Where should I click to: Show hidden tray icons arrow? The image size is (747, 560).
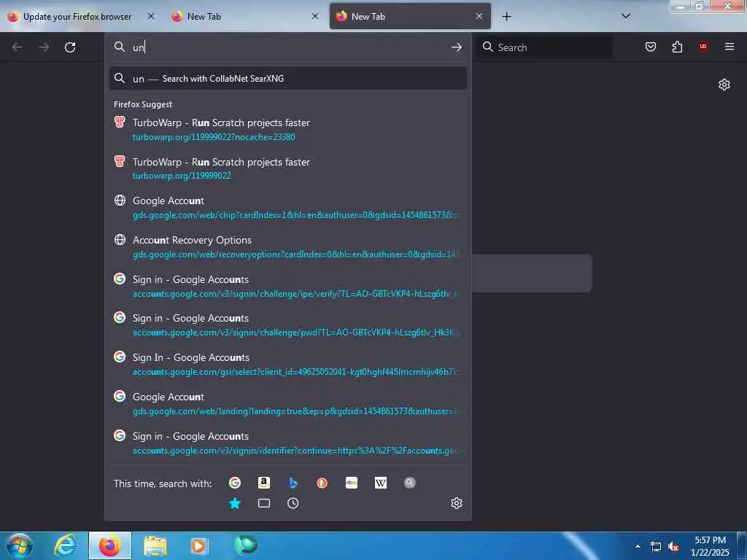pos(638,546)
